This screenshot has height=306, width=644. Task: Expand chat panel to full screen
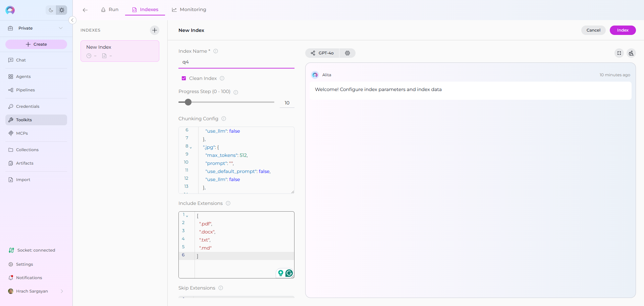click(x=619, y=53)
